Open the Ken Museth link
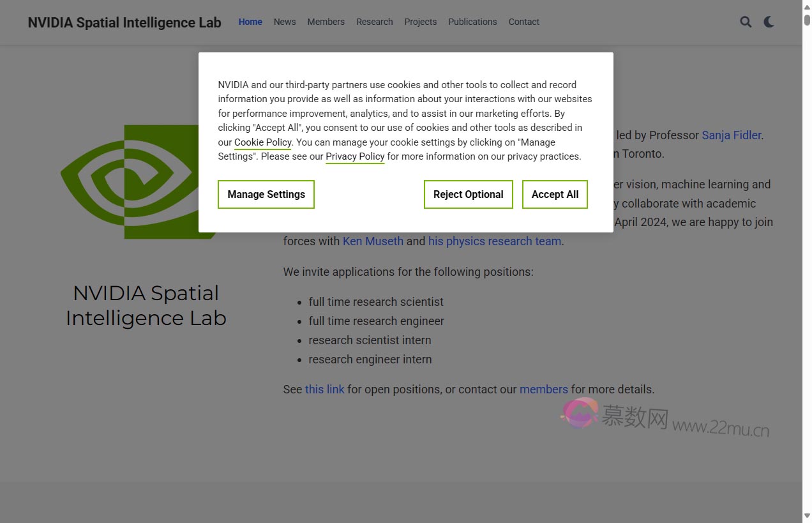The width and height of the screenshot is (812, 523). tap(373, 241)
